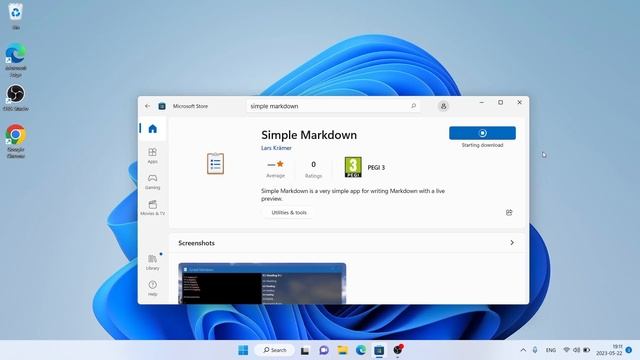The width and height of the screenshot is (640, 360).
Task: Click the blue download progress button
Action: tap(482, 133)
